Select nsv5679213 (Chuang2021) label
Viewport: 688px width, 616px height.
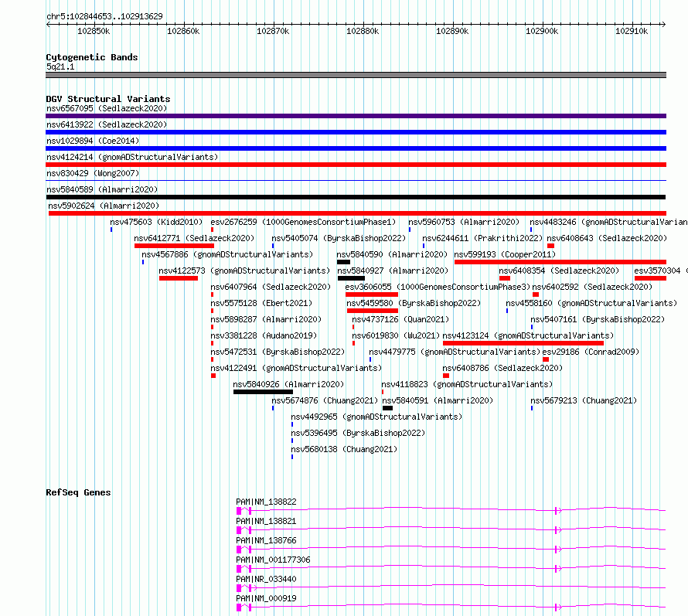[x=584, y=400]
